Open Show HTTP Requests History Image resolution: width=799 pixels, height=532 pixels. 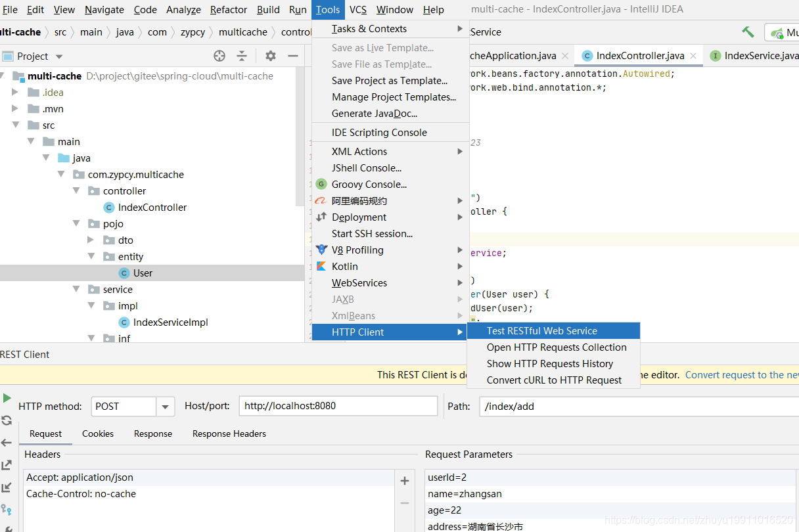[553, 364]
